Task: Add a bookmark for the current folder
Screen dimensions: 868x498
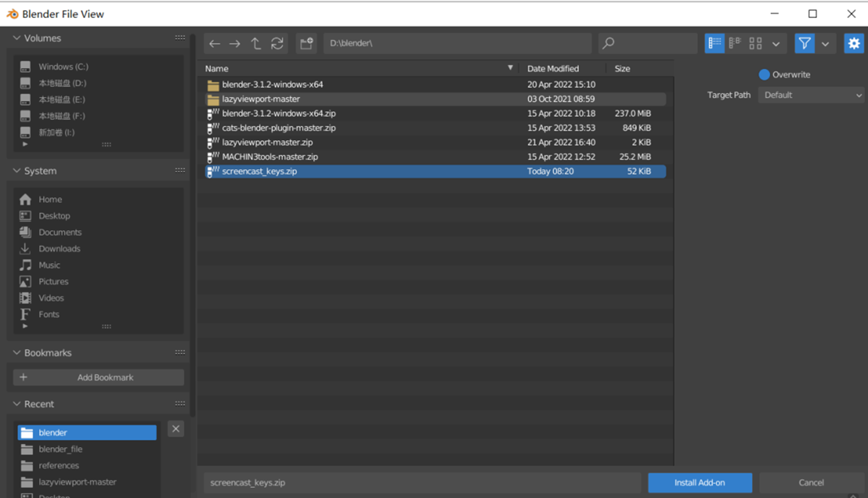Action: tap(98, 377)
